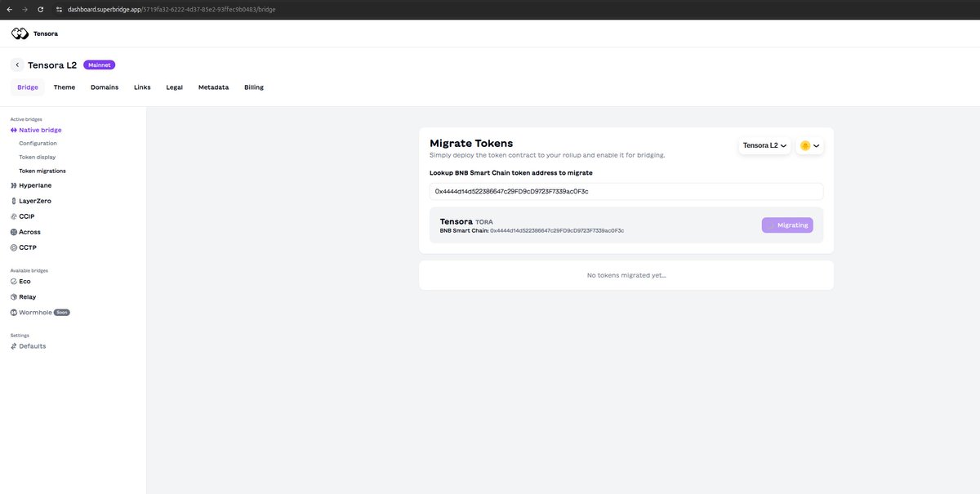Focus the token address lookup field

point(626,191)
